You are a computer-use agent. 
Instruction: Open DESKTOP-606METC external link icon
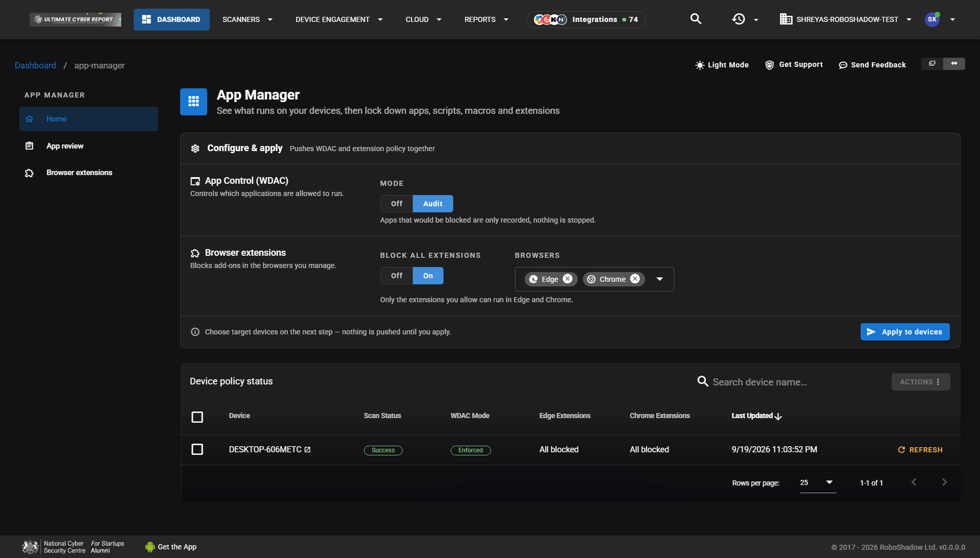pyautogui.click(x=307, y=450)
